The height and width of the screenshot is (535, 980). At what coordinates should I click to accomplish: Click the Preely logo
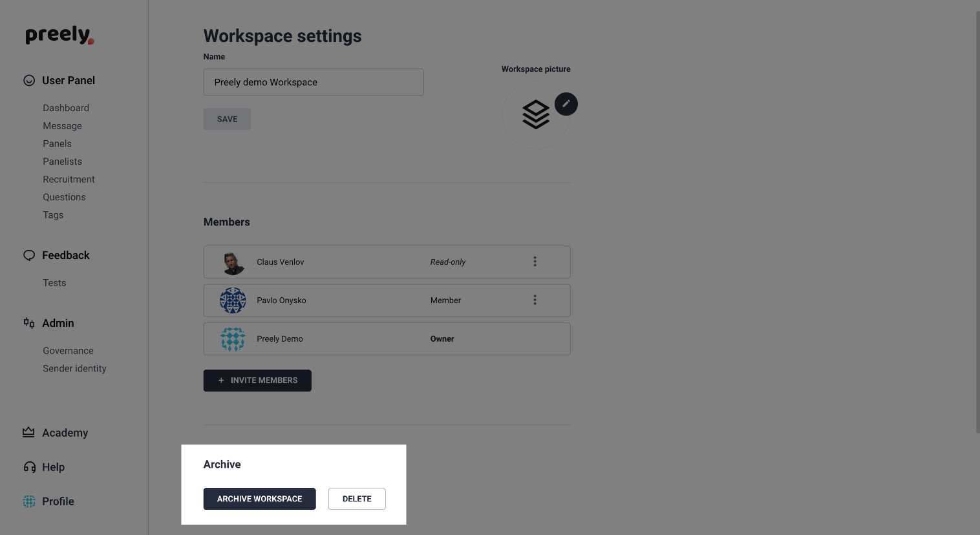point(59,35)
